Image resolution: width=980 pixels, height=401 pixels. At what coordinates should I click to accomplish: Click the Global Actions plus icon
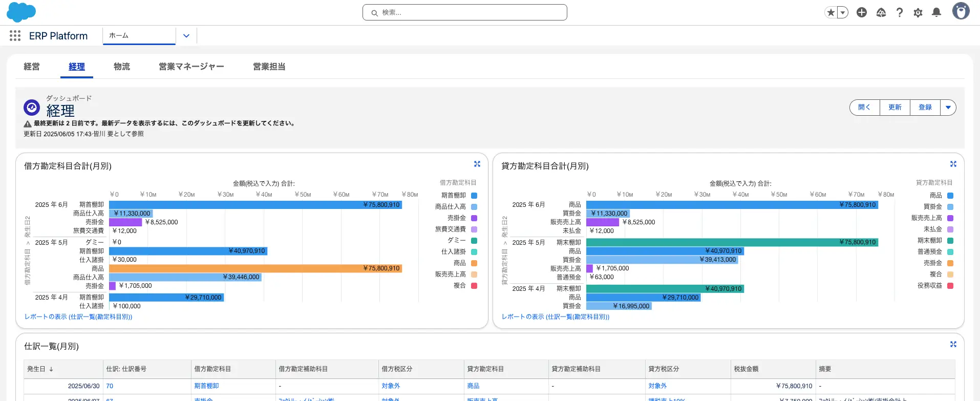pos(862,12)
